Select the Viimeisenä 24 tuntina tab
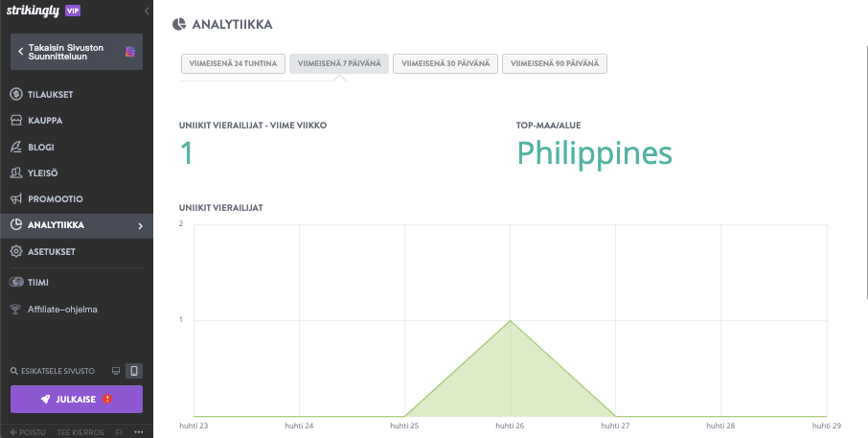The height and width of the screenshot is (438, 868). click(x=233, y=64)
